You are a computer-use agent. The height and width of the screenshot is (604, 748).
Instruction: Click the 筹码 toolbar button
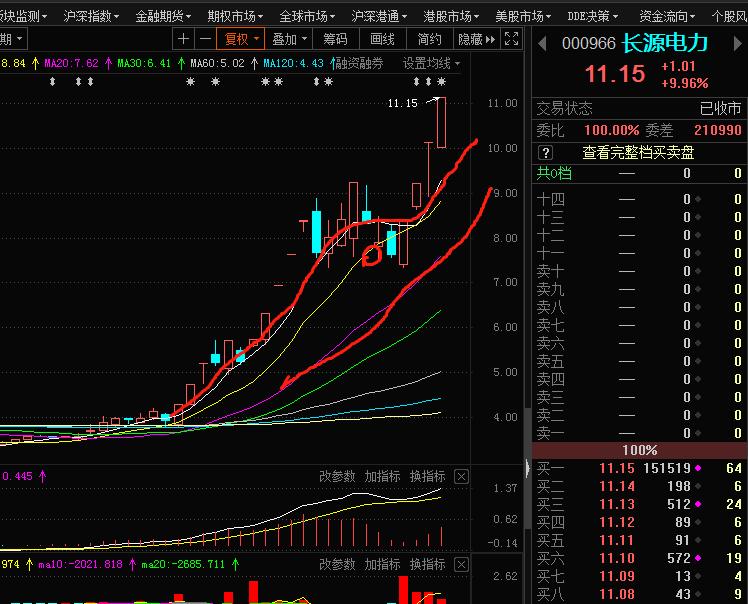pyautogui.click(x=335, y=39)
